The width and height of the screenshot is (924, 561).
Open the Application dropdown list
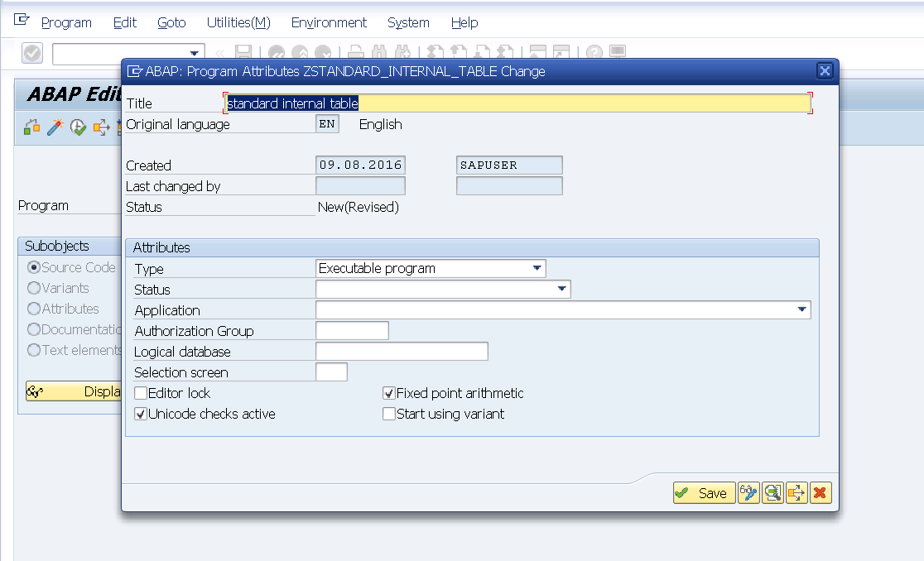click(802, 309)
